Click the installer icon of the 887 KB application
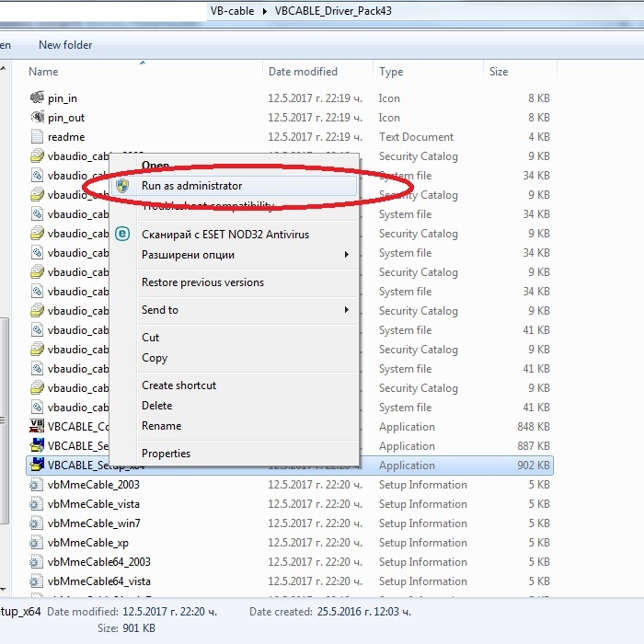The width and height of the screenshot is (644, 644). [37, 445]
